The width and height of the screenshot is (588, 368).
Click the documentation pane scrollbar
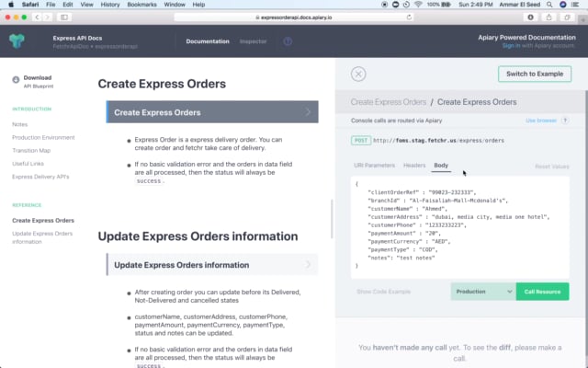coord(332,219)
